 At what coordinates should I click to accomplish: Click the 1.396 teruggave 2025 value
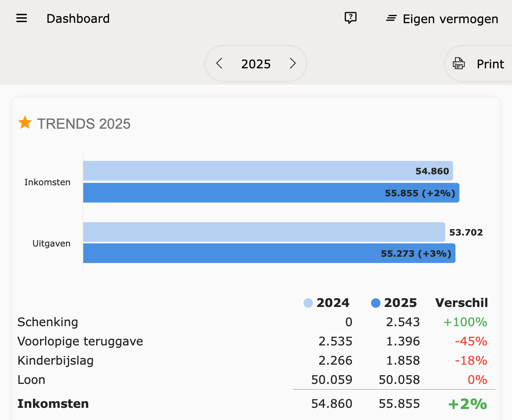click(x=403, y=341)
